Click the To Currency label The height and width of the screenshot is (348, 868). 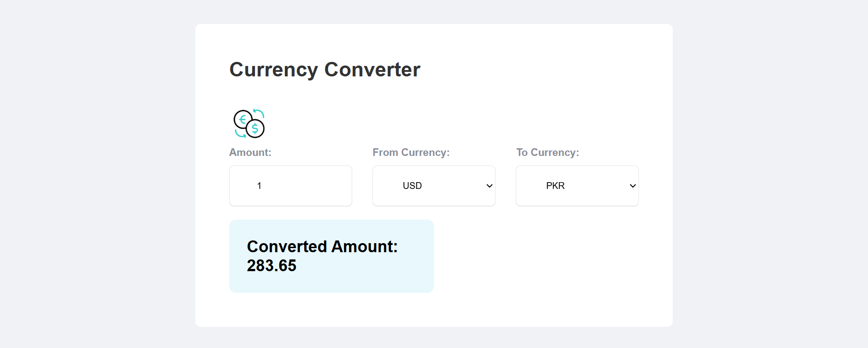coord(547,152)
